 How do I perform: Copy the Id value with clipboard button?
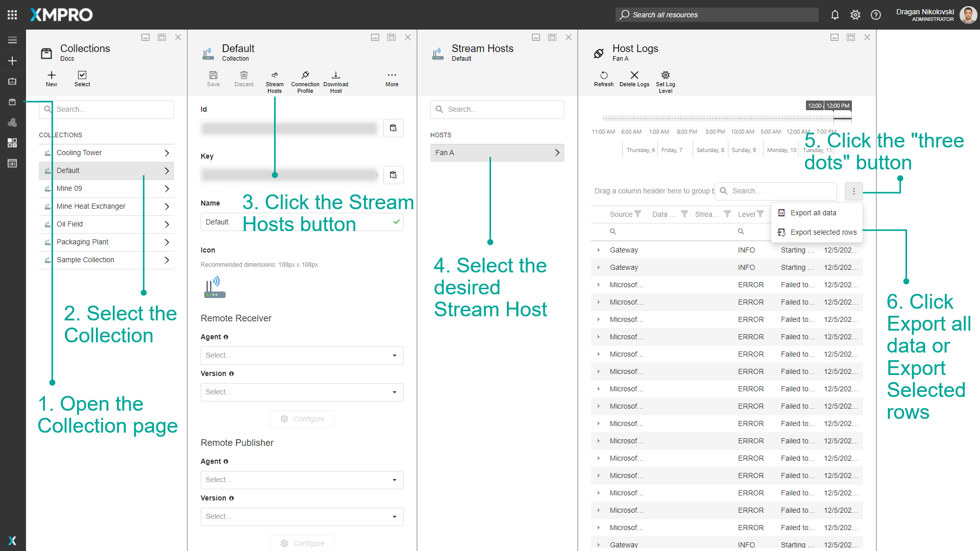[x=394, y=128]
